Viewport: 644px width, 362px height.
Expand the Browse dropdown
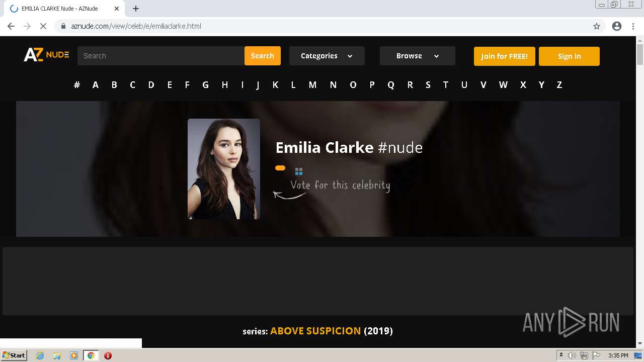[418, 56]
